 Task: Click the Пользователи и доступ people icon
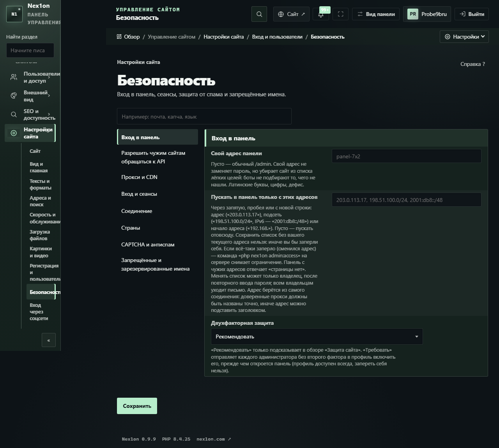[14, 77]
